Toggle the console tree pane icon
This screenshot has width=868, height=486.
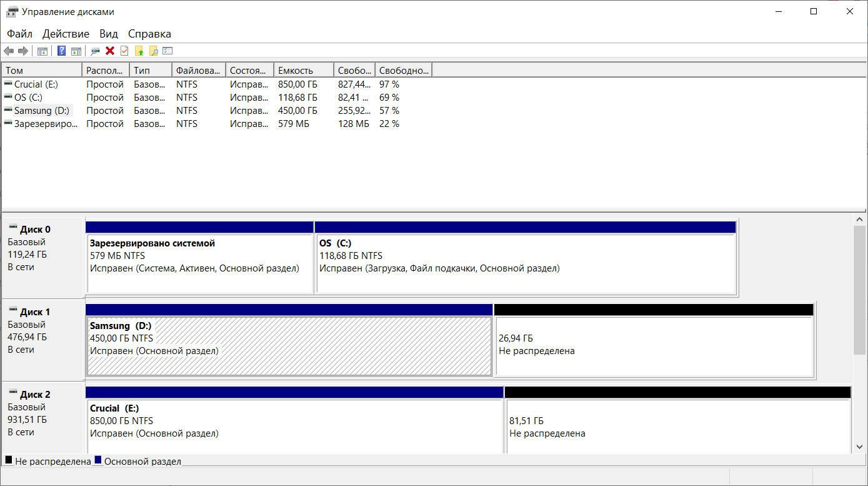pyautogui.click(x=42, y=51)
